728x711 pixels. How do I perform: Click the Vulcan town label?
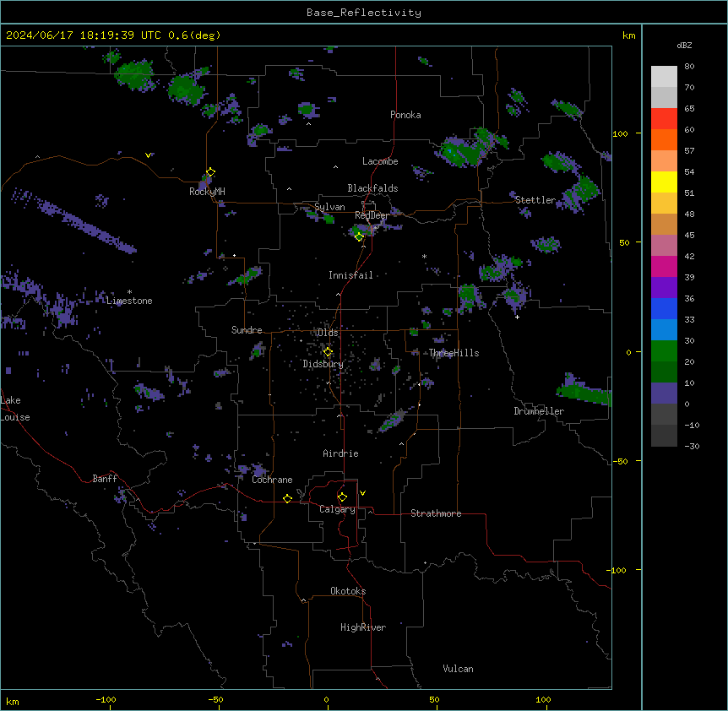tap(459, 669)
